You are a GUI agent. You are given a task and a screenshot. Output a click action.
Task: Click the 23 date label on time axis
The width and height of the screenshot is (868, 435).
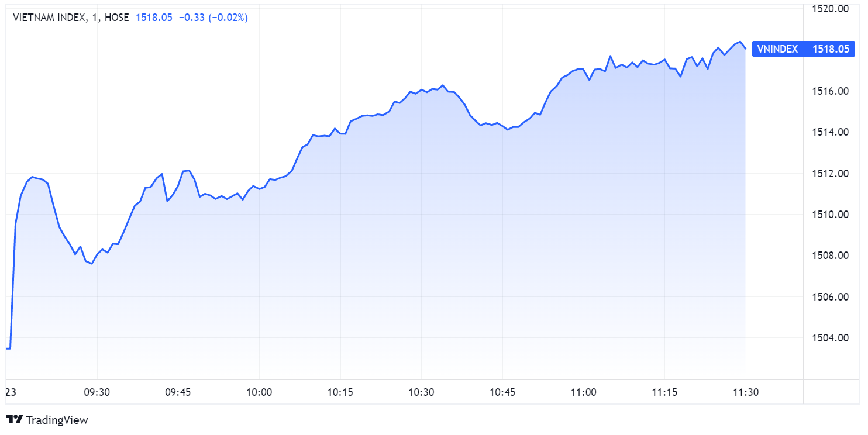11,392
